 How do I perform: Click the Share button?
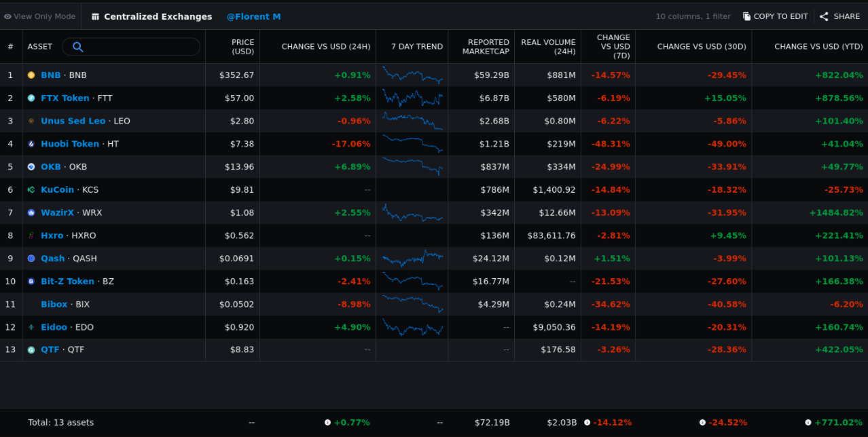pyautogui.click(x=840, y=16)
